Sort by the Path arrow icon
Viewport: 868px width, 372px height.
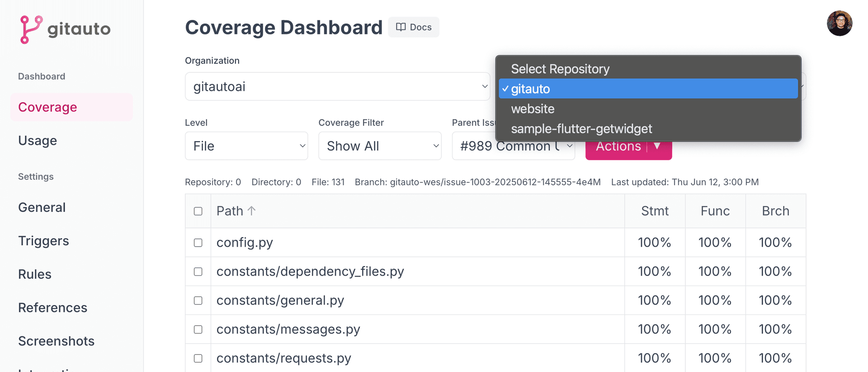click(252, 211)
